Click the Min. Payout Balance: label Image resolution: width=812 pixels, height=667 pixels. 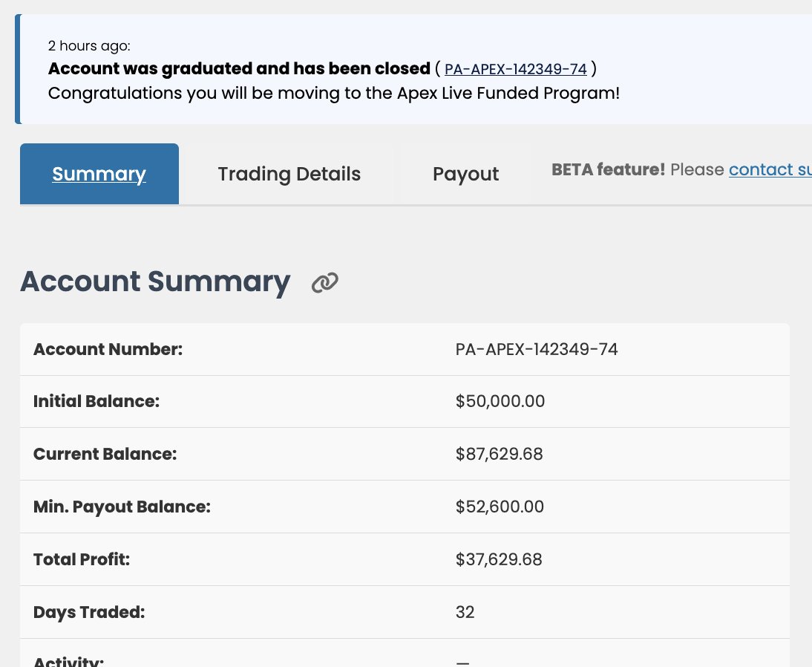[x=122, y=507]
